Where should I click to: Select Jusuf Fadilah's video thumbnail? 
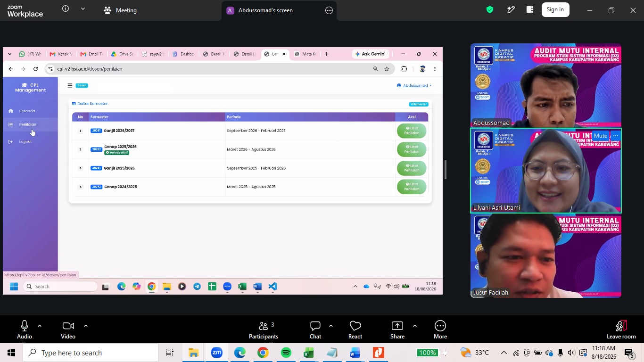[x=546, y=255]
